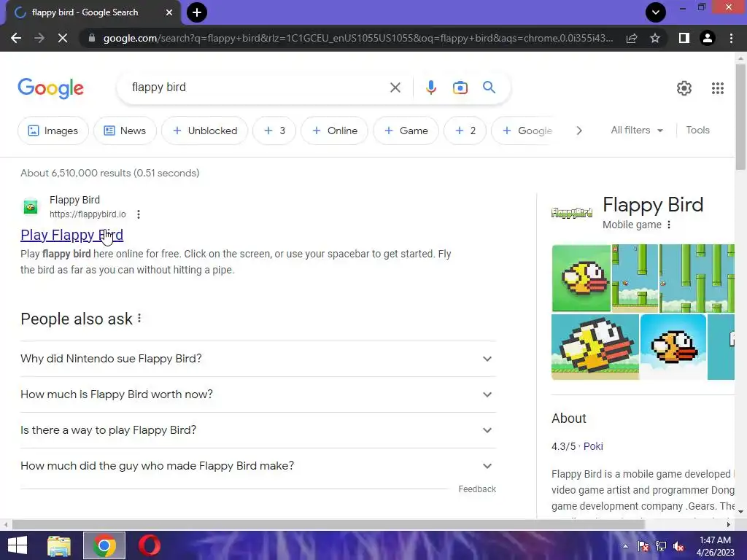The image size is (747, 560).
Task: Open Google quick settings gear
Action: (684, 88)
